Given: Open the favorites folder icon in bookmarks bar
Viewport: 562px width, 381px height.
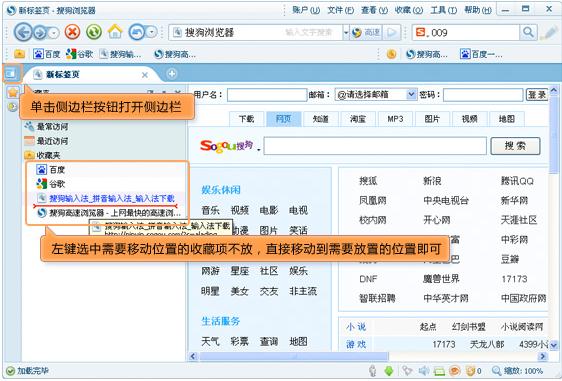Looking at the screenshot, I should tap(19, 54).
